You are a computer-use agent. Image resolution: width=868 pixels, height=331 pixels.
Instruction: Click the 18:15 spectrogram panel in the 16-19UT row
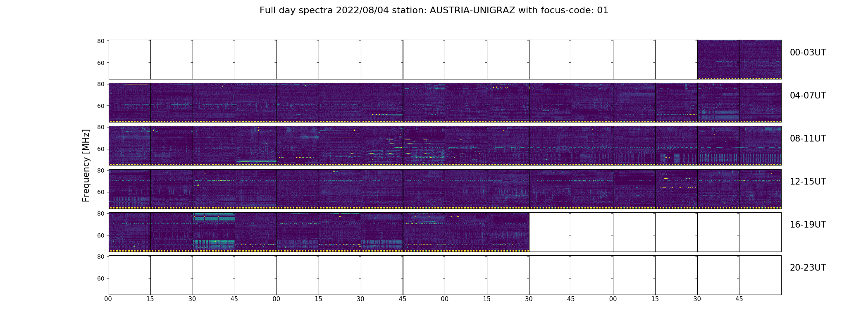pyautogui.click(x=508, y=232)
